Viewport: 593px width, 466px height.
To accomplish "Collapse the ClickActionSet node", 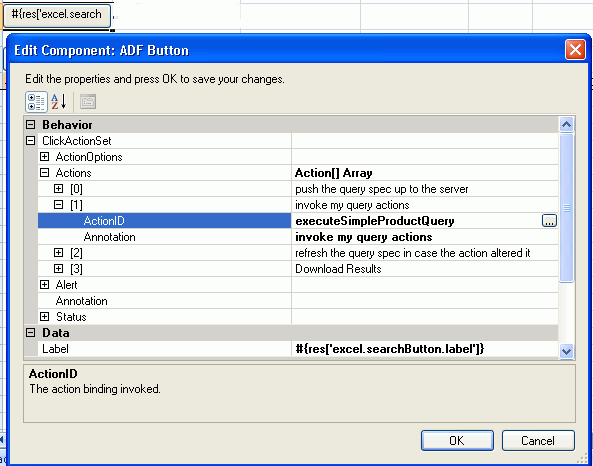I will coord(31,141).
